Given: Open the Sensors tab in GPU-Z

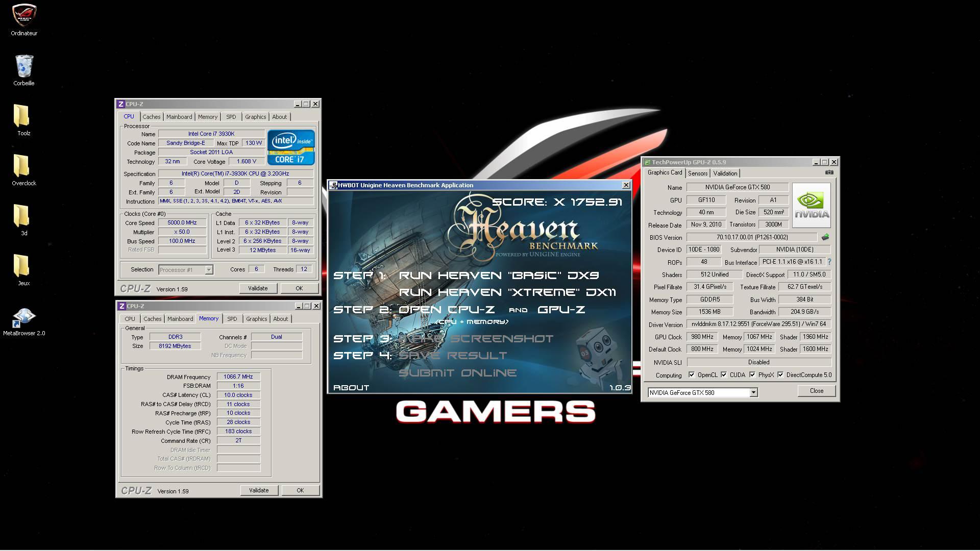Looking at the screenshot, I should (x=698, y=173).
